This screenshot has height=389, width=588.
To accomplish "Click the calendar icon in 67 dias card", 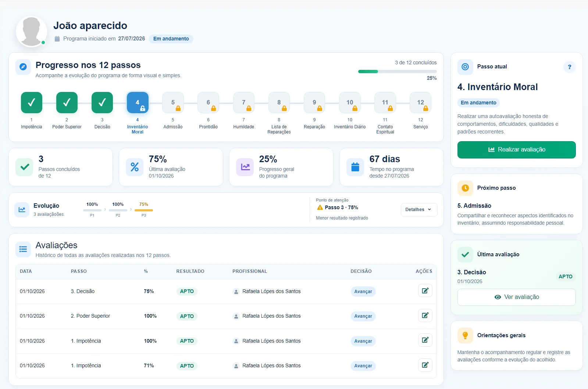I will (x=355, y=167).
